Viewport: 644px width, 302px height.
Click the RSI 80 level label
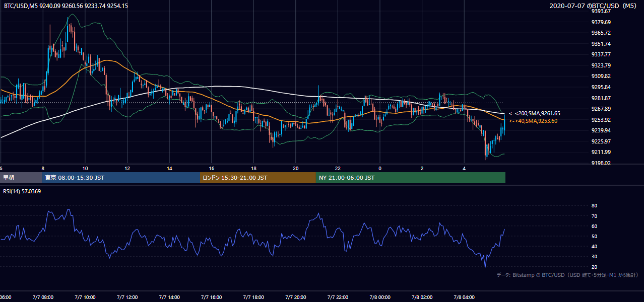point(594,206)
